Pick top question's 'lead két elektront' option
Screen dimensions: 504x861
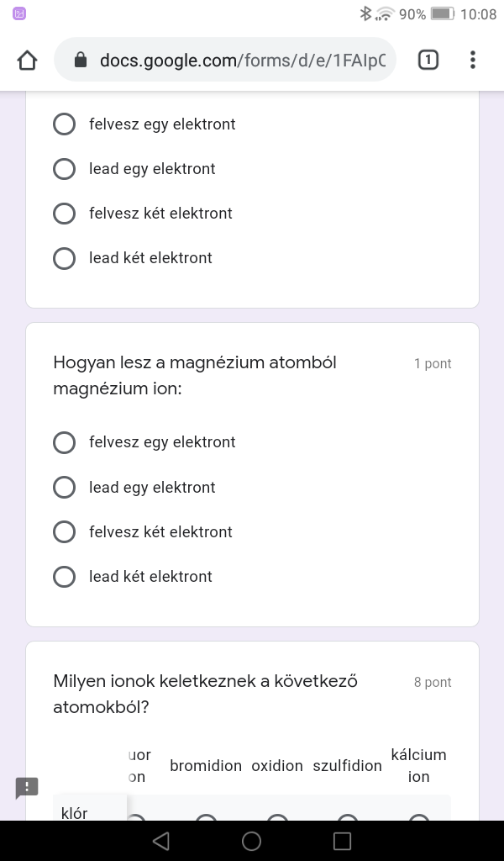[x=65, y=258]
